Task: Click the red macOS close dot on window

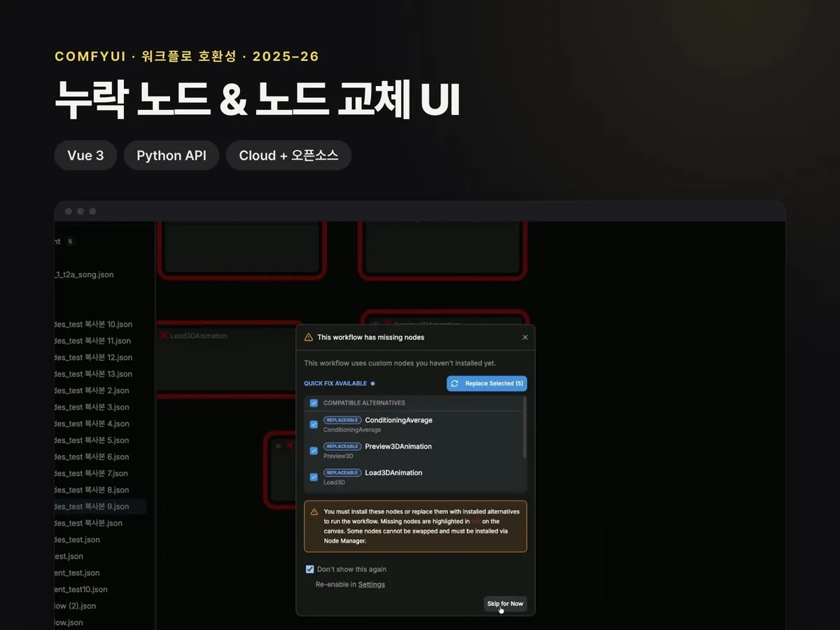Action: click(69, 211)
